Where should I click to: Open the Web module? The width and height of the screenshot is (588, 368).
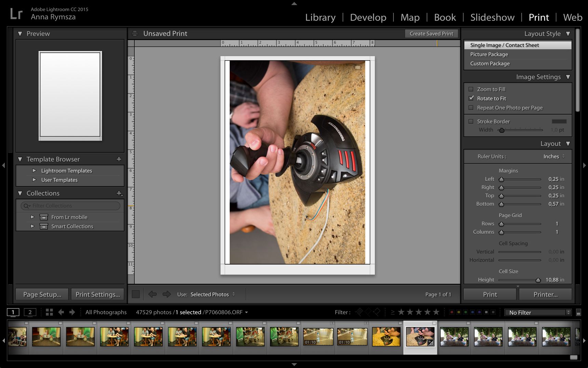click(x=573, y=17)
